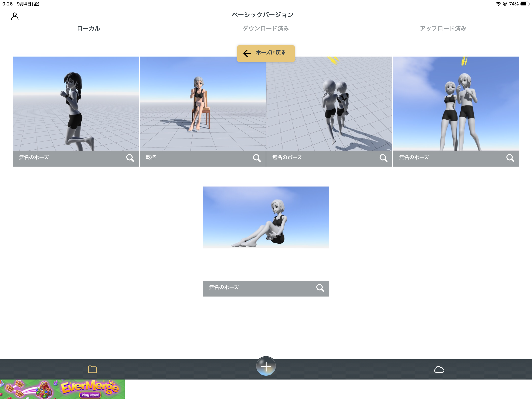
Task: Select 無名のポーズ label under standing figures
Action: tap(414, 157)
